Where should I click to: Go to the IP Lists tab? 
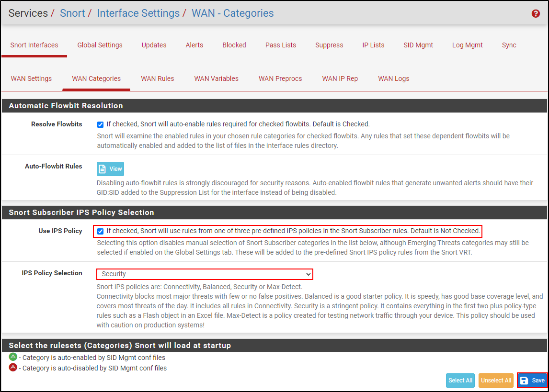(x=373, y=45)
